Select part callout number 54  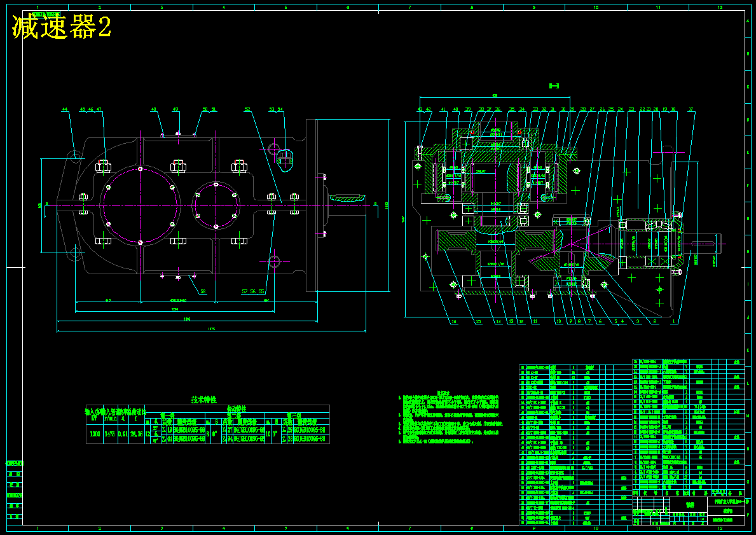(280, 109)
